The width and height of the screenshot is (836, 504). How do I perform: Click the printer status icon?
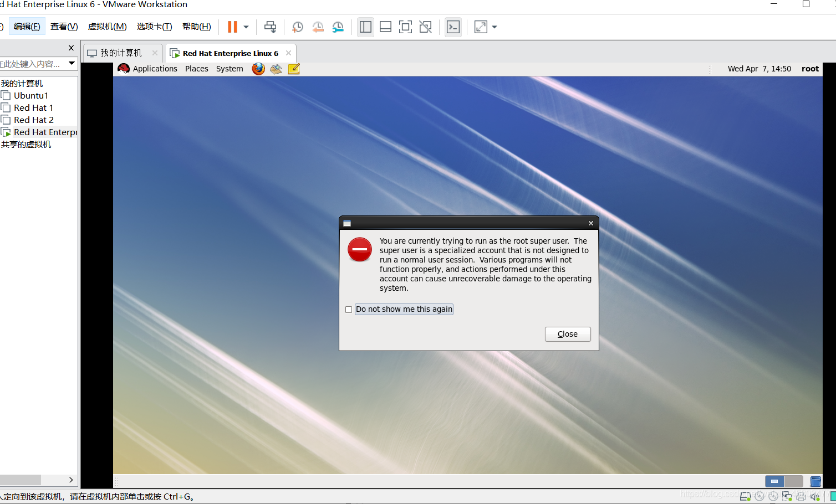[801, 496]
